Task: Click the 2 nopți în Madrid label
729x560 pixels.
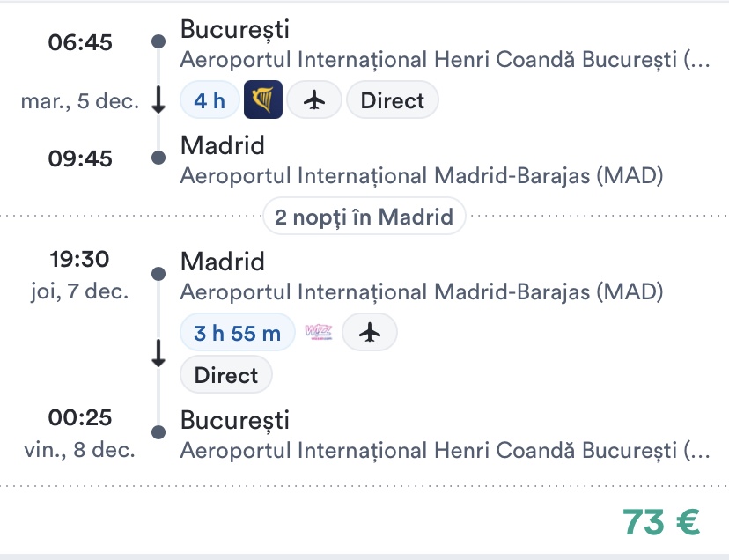Action: [x=364, y=216]
